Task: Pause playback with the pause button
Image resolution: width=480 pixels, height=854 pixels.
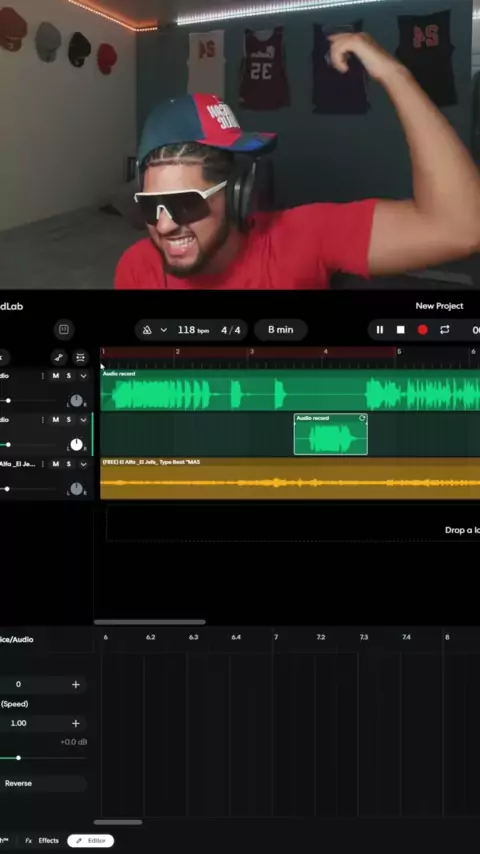Action: [x=380, y=330]
